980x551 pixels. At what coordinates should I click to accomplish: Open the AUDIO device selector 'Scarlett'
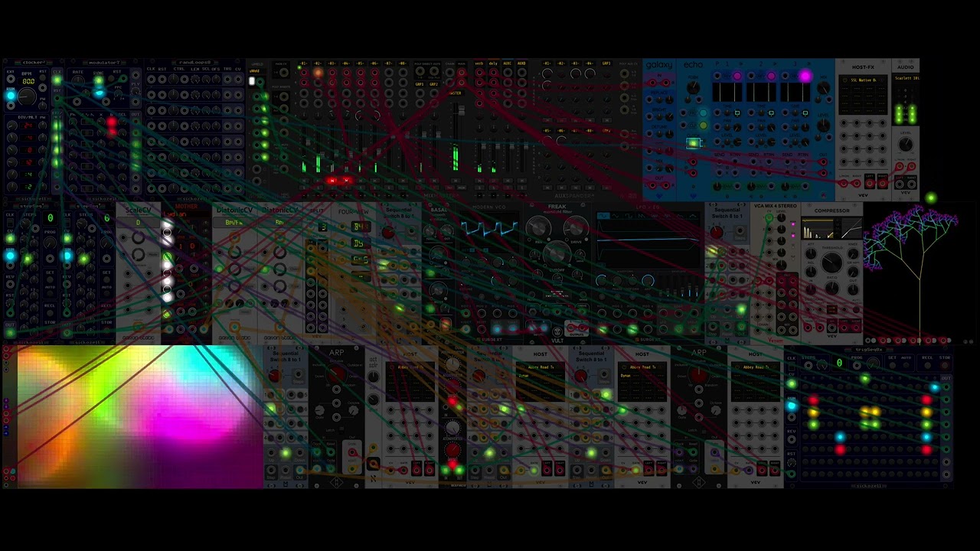(906, 78)
